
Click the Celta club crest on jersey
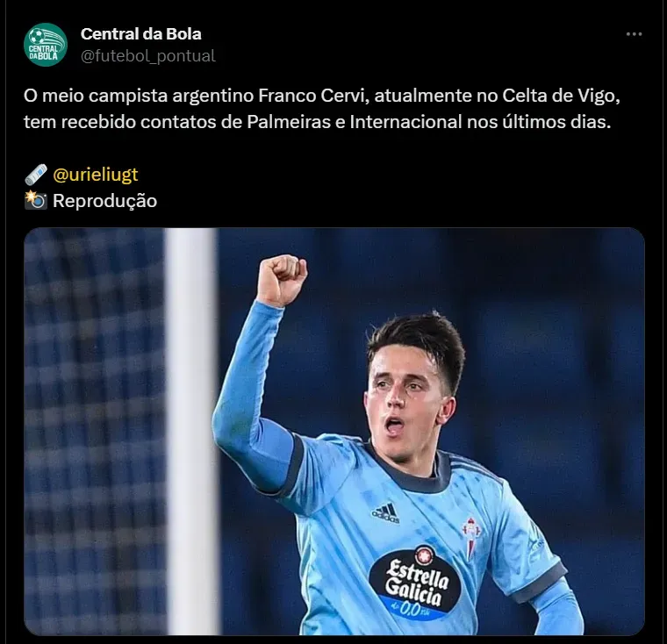[471, 537]
